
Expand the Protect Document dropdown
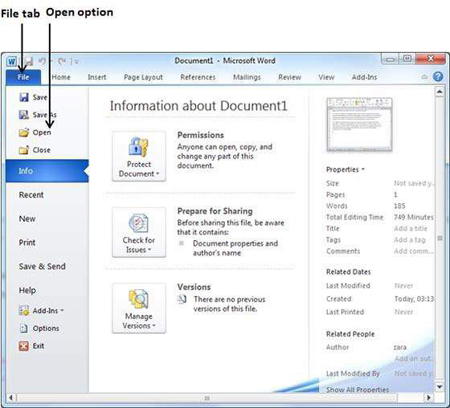coord(139,156)
